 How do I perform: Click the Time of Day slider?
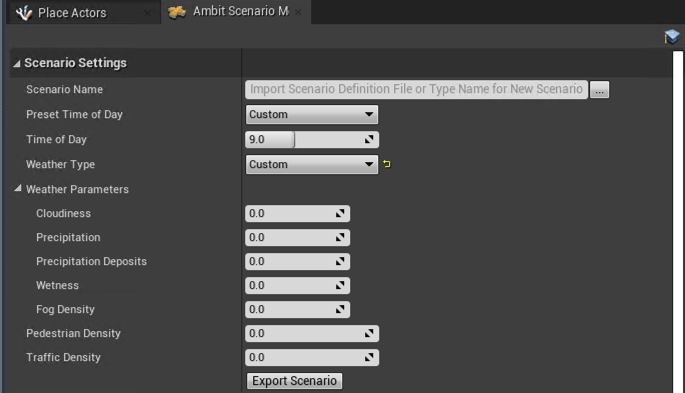click(x=312, y=140)
